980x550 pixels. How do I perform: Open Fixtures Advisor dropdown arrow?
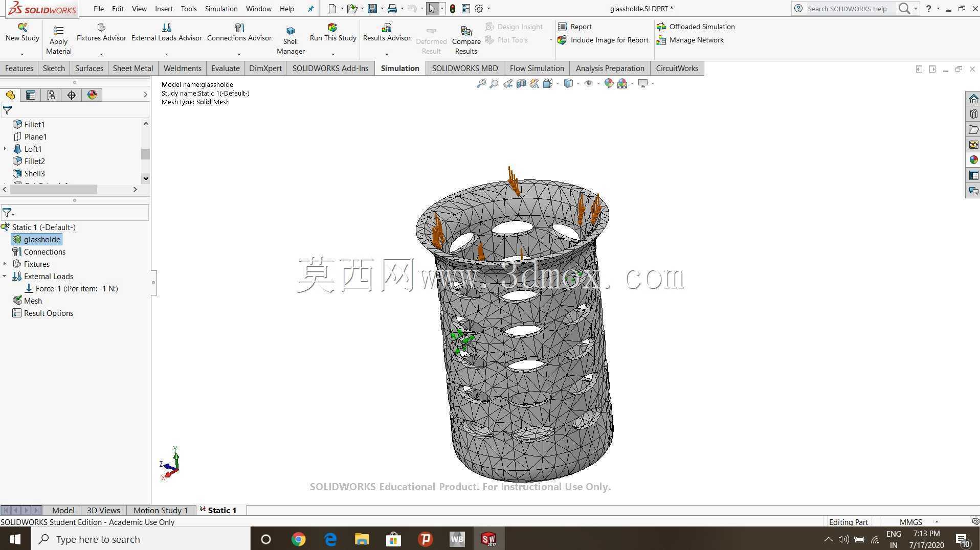(101, 54)
